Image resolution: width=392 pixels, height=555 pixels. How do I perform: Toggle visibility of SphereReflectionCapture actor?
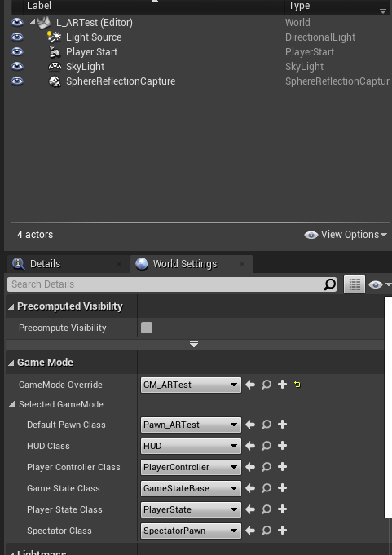point(17,81)
